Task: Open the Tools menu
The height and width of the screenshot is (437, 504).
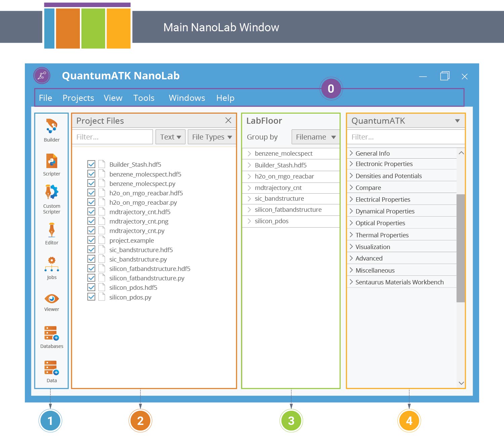Action: point(144,98)
